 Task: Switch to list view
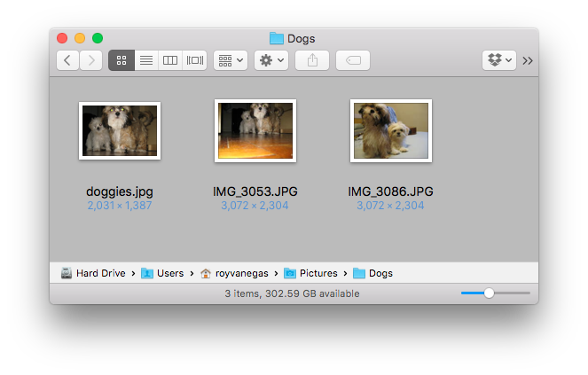146,60
